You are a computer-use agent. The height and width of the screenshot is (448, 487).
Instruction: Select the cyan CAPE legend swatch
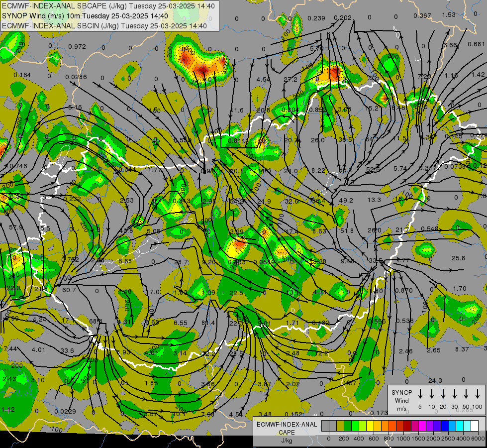click(x=459, y=426)
